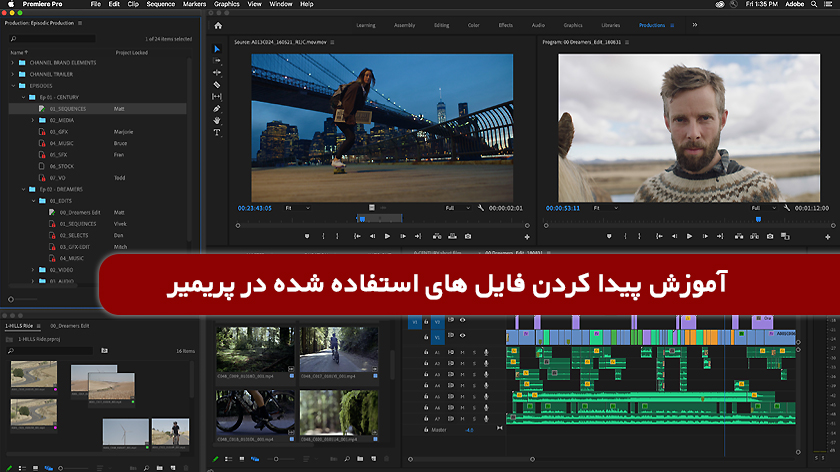Click Source monitor Mark In button

pyautogui.click(x=323, y=236)
